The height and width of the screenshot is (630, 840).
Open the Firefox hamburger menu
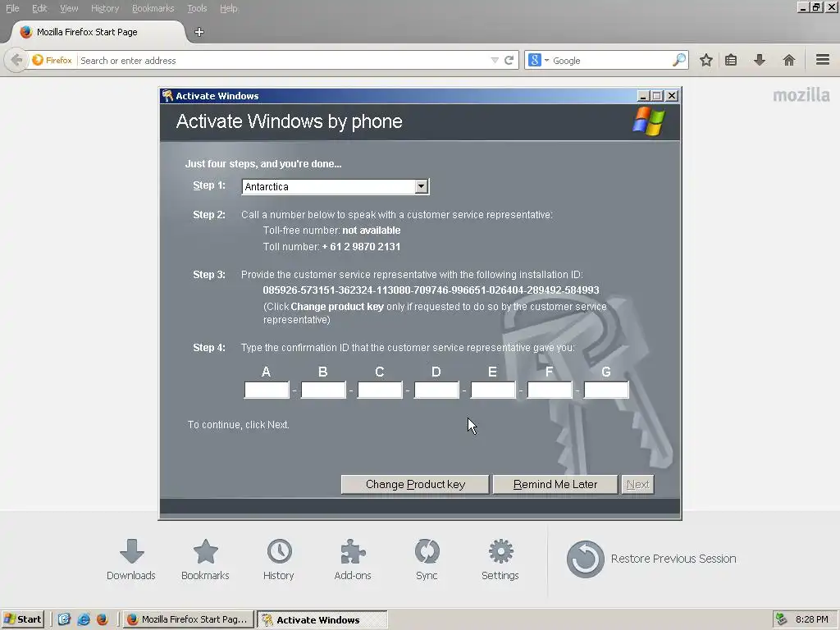[x=823, y=60]
